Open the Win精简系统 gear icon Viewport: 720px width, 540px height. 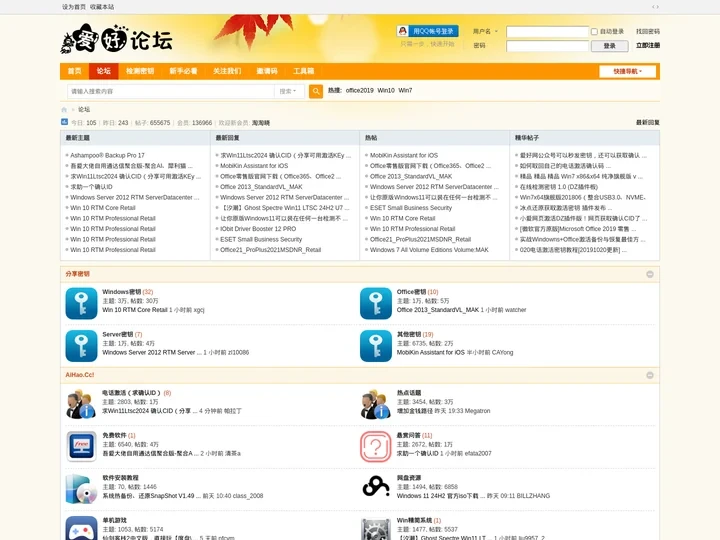(x=376, y=529)
